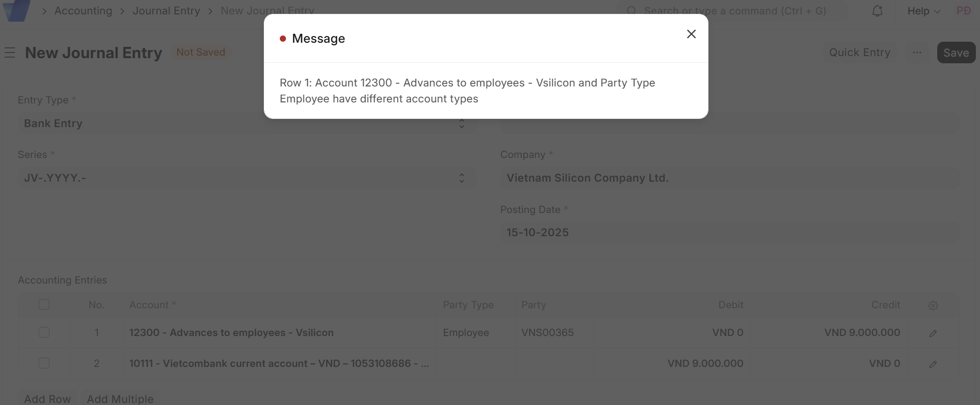This screenshot has height=405, width=980.
Task: Expand the Help menu
Action: (x=923, y=11)
